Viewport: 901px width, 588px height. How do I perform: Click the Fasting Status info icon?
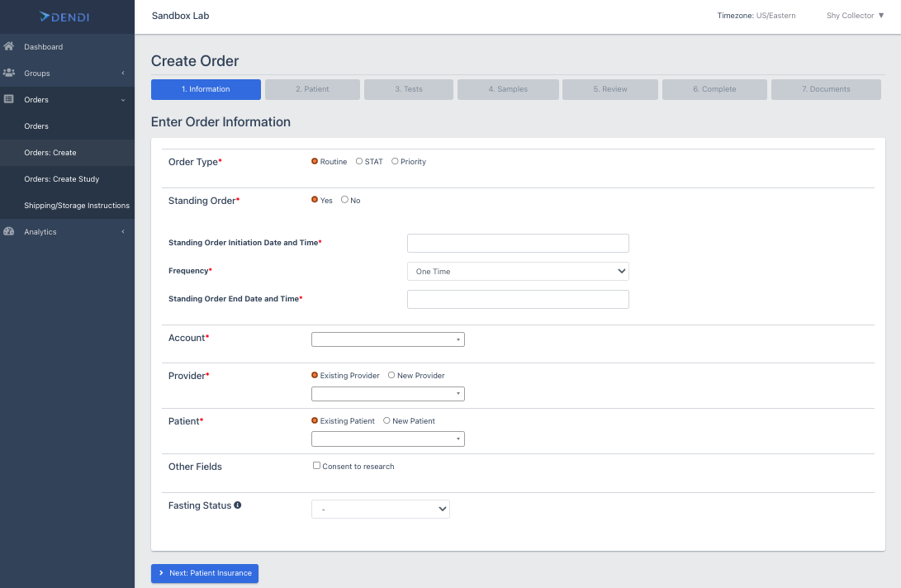coord(237,505)
